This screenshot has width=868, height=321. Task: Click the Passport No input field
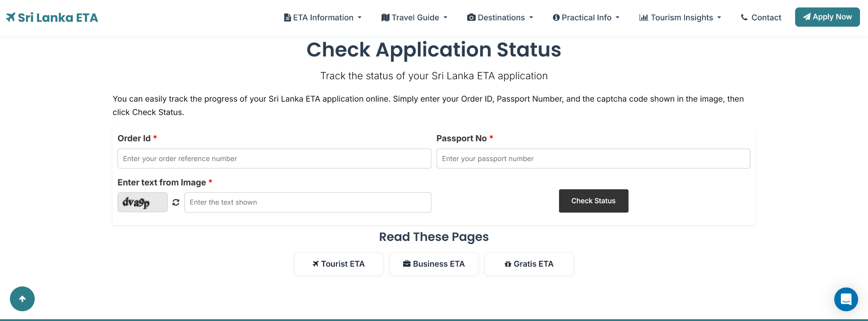coord(593,158)
